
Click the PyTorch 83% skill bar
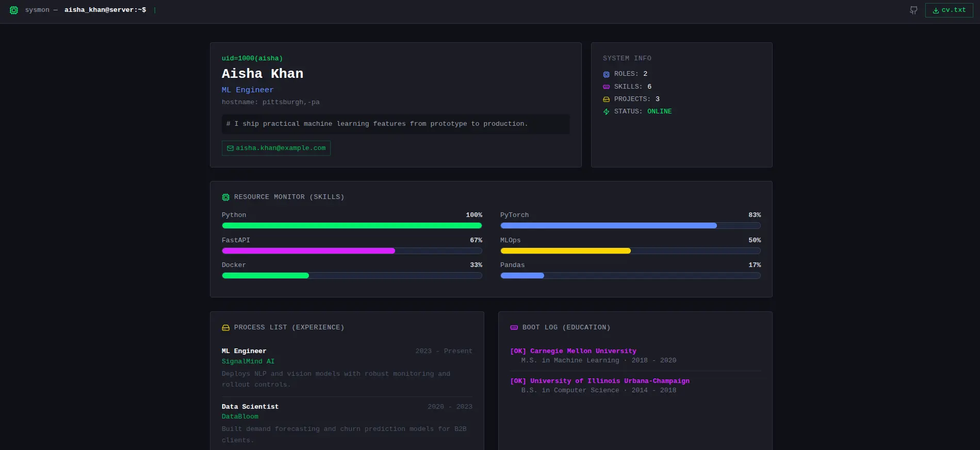point(630,226)
